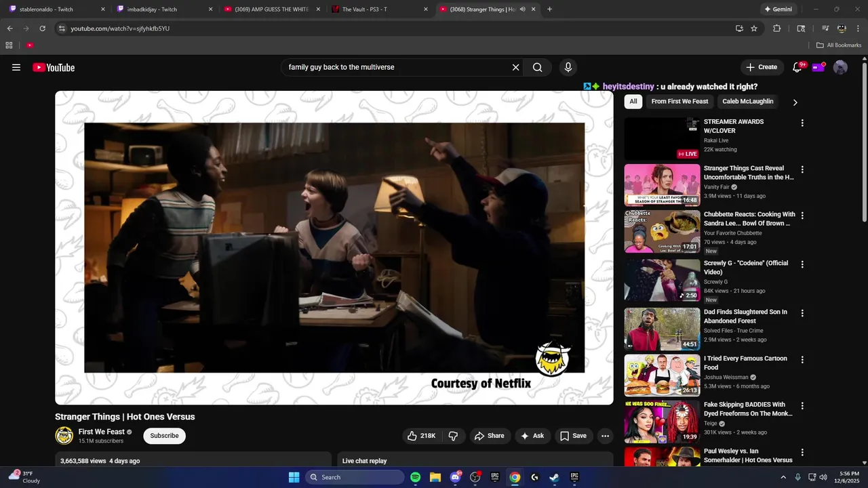Switch to AMP GUESS THE WHITE tab
Viewport: 868px width, 488px height.
click(x=270, y=9)
